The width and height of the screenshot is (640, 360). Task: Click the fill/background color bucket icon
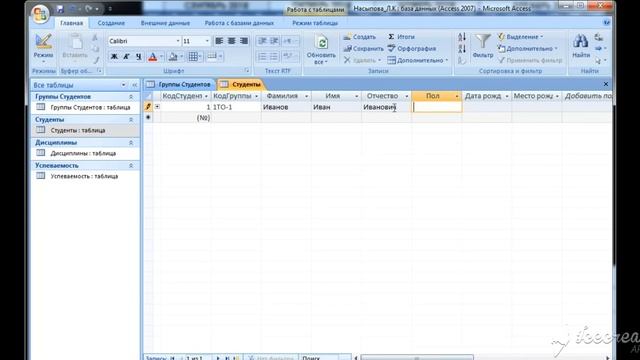(x=173, y=57)
